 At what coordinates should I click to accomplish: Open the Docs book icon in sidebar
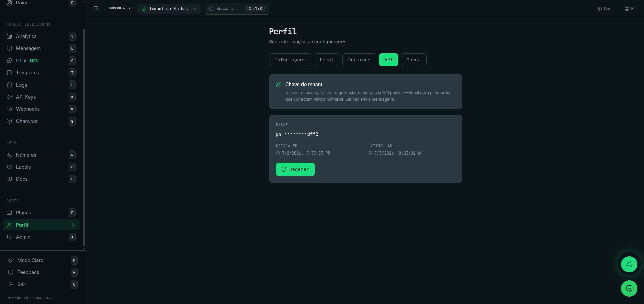pyautogui.click(x=9, y=179)
